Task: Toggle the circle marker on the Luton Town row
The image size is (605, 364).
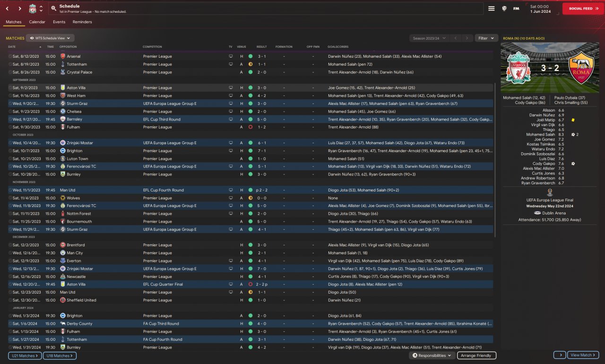Action: [x=10, y=159]
